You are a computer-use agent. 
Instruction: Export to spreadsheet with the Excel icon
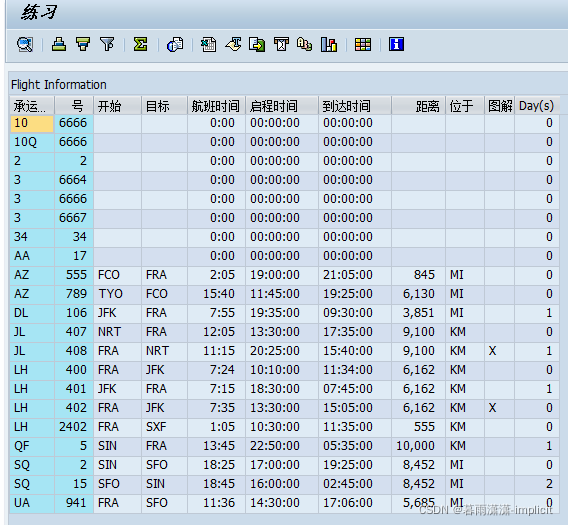point(209,45)
